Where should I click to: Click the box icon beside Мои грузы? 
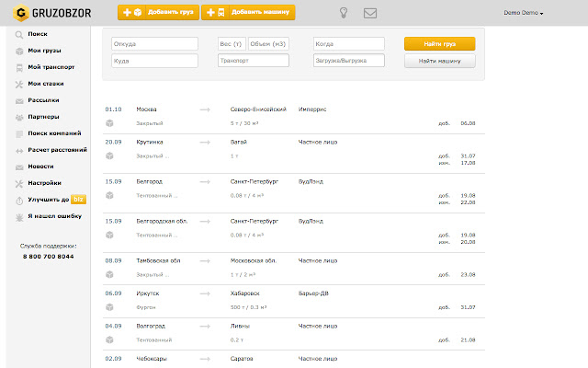19,52
